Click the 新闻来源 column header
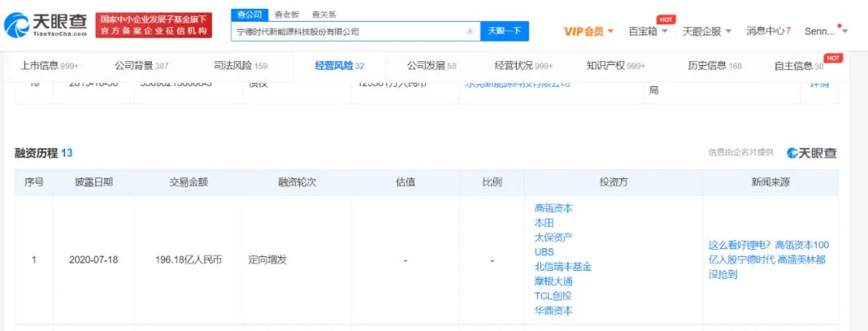868x331 pixels. coord(771,182)
